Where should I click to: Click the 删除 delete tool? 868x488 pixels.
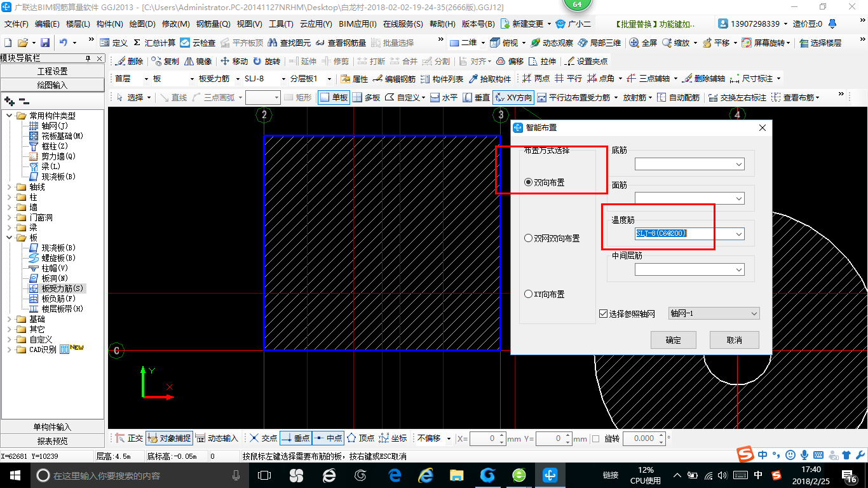pyautogui.click(x=130, y=62)
